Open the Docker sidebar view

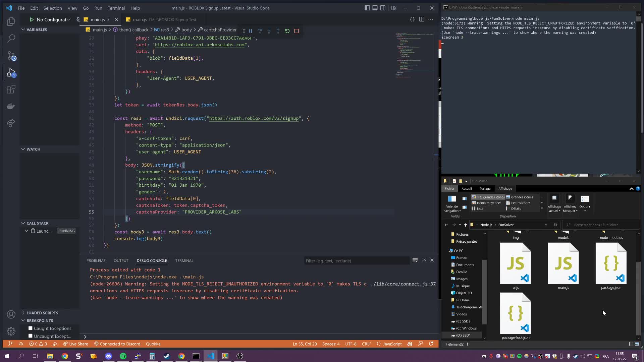[11, 106]
